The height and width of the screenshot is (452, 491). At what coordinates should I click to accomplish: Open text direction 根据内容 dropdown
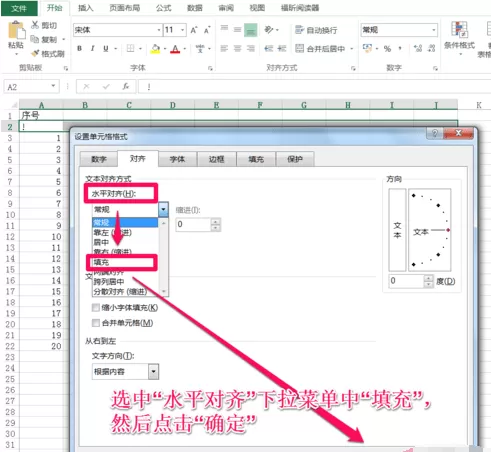click(x=153, y=371)
